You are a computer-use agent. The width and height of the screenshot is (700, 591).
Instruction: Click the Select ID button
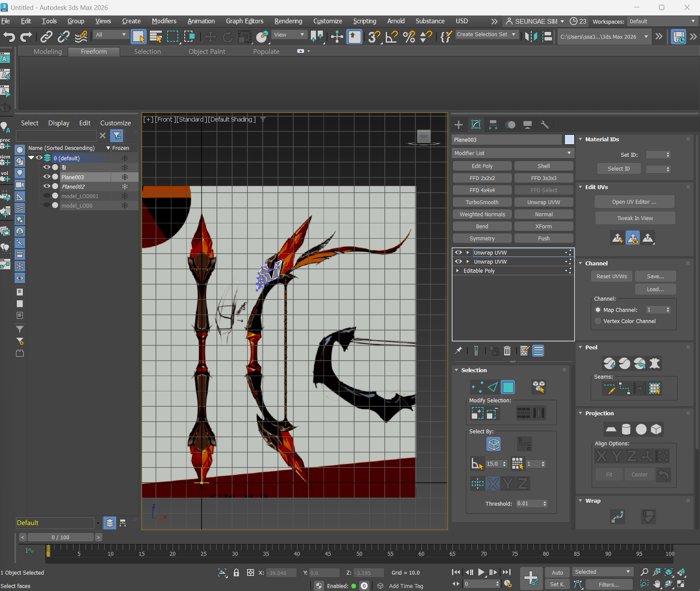[x=619, y=168]
